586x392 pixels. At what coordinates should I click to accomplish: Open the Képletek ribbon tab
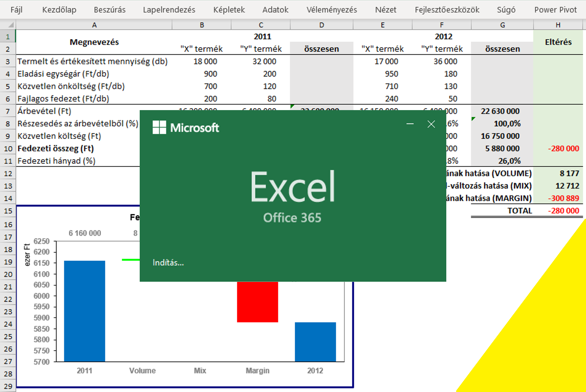click(x=229, y=10)
